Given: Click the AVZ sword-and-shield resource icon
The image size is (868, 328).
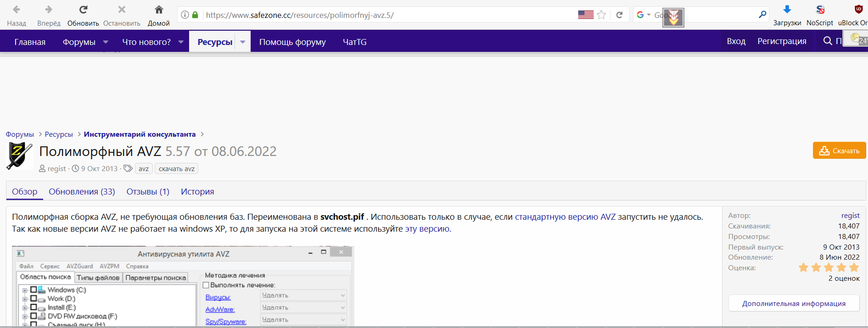Looking at the screenshot, I should [x=19, y=156].
